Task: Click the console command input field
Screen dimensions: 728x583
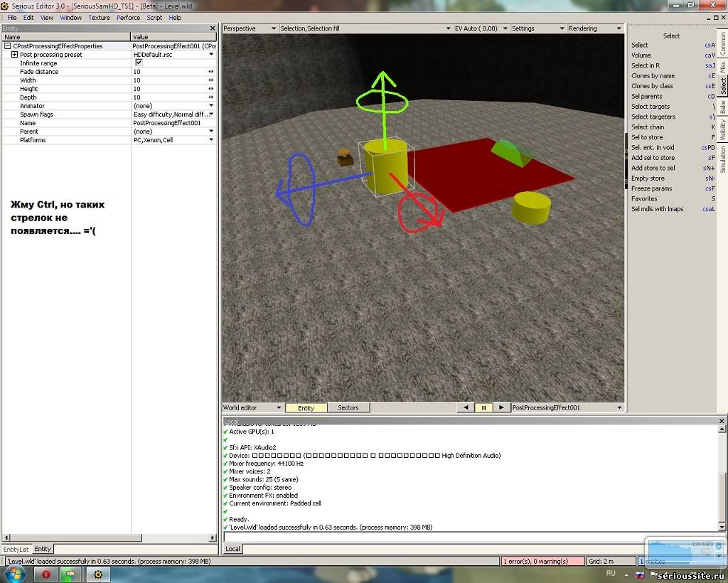Action: click(x=469, y=537)
